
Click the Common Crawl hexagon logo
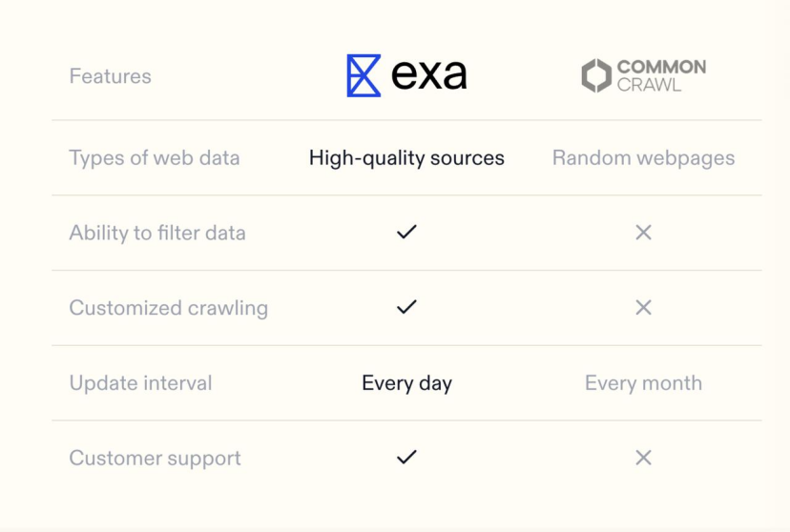pos(596,75)
